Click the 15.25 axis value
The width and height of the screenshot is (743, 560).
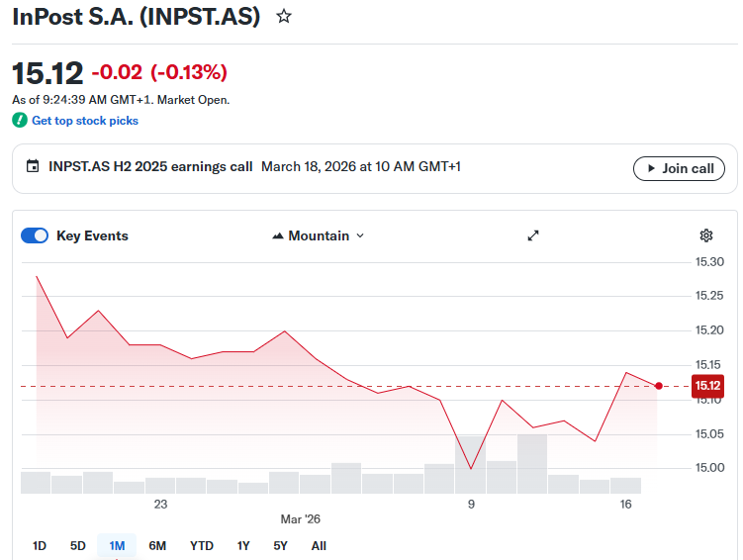click(709, 296)
